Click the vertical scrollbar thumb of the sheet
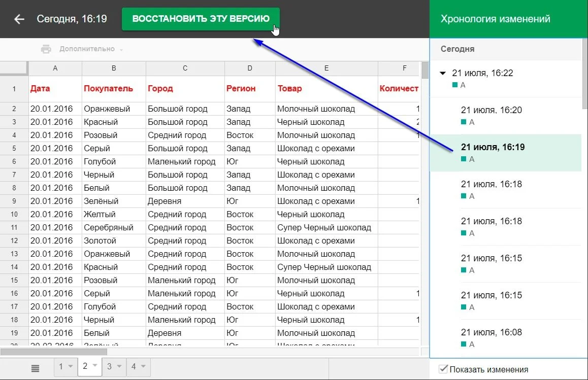The height and width of the screenshot is (380, 588). click(424, 71)
